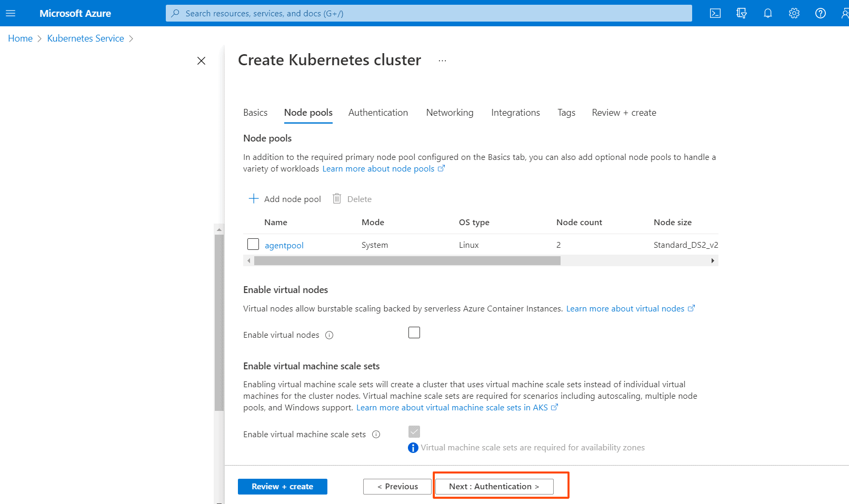The image size is (849, 504).
Task: Open portal settings gear
Action: (x=794, y=13)
